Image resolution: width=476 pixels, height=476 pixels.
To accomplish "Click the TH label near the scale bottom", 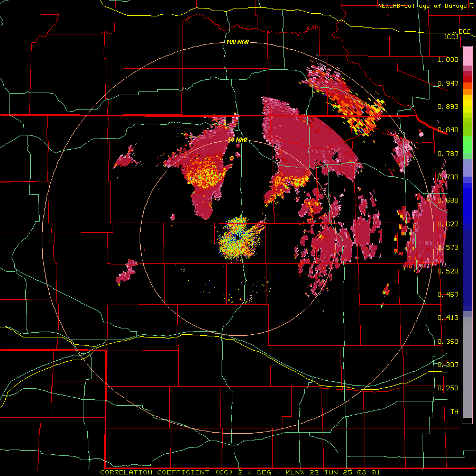I will click(454, 411).
